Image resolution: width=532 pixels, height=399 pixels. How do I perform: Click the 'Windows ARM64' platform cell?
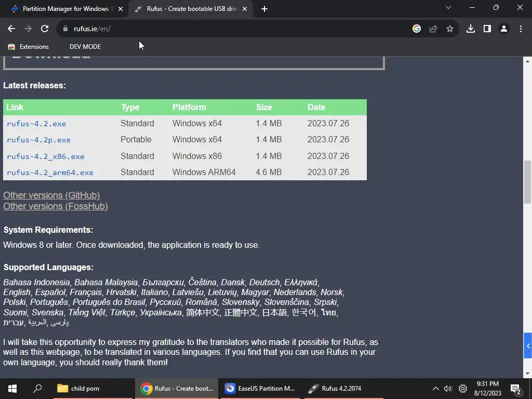(204, 172)
